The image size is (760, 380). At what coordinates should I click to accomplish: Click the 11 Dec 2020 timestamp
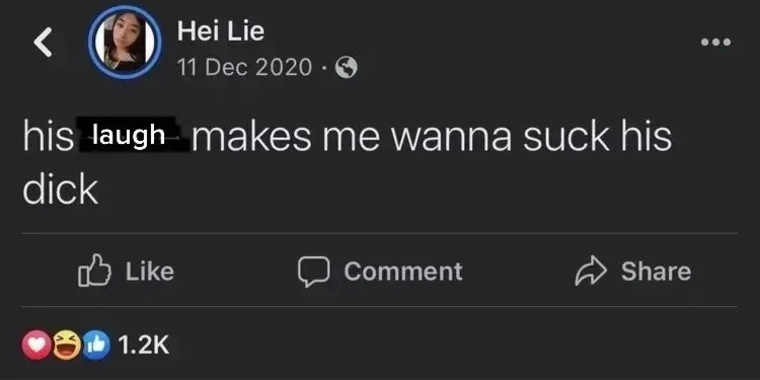click(x=244, y=67)
